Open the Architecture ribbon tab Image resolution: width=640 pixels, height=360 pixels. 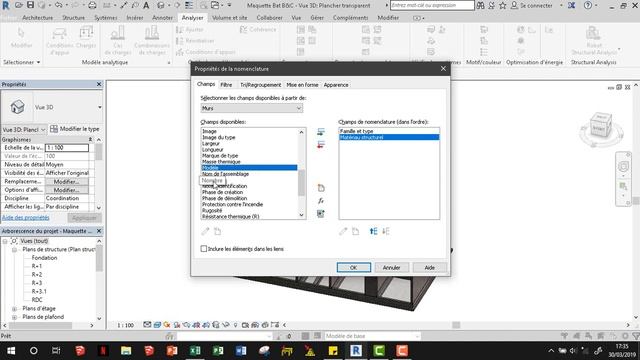click(38, 18)
